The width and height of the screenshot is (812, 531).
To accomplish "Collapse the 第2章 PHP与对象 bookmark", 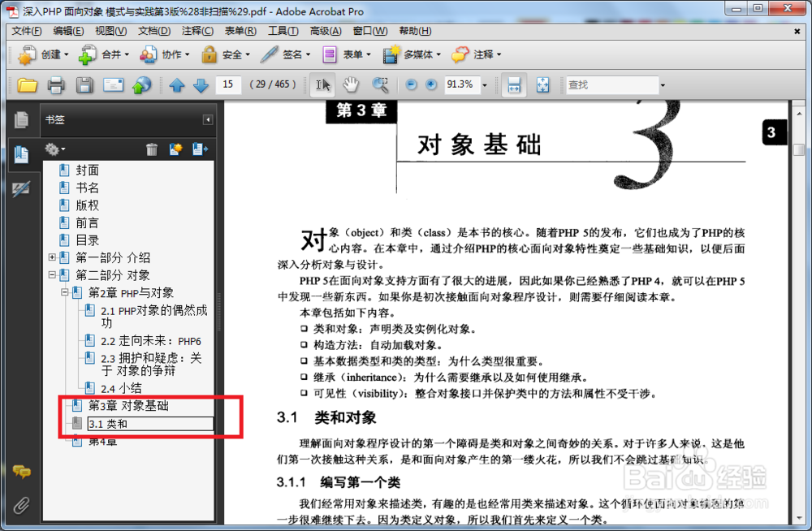I will [x=64, y=292].
